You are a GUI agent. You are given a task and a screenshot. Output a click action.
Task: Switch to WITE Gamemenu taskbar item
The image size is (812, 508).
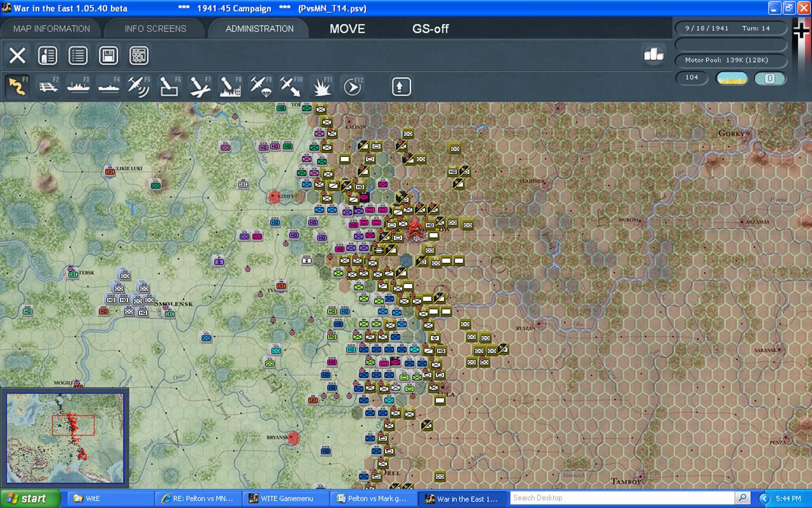click(286, 498)
